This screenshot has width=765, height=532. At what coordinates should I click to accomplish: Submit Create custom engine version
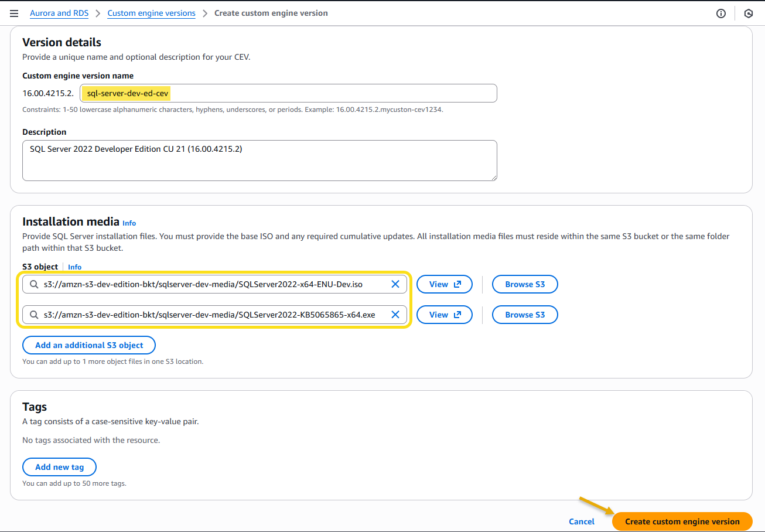pyautogui.click(x=682, y=521)
